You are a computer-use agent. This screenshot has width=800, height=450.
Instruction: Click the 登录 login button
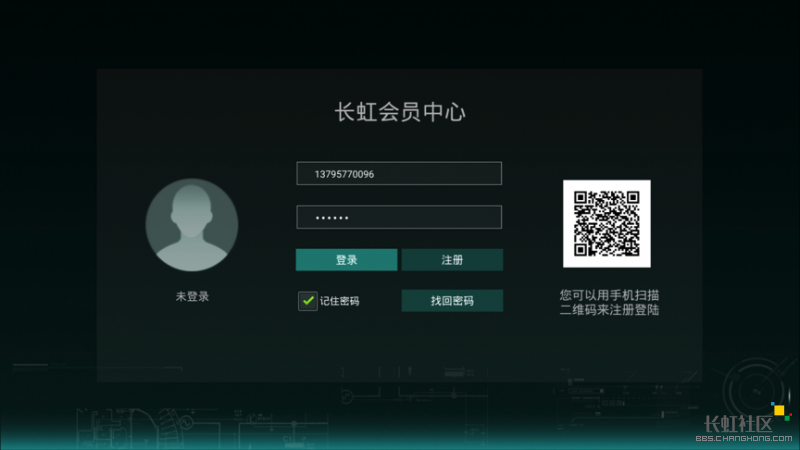346,260
